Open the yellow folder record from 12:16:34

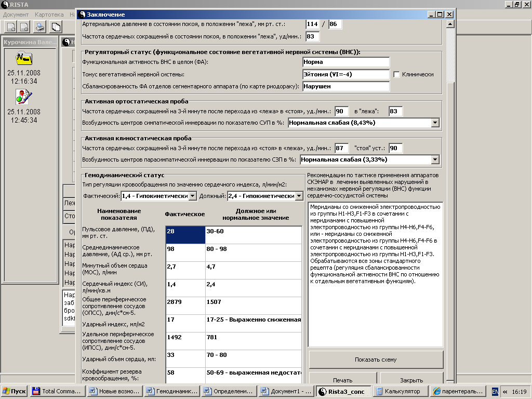[x=24, y=58]
